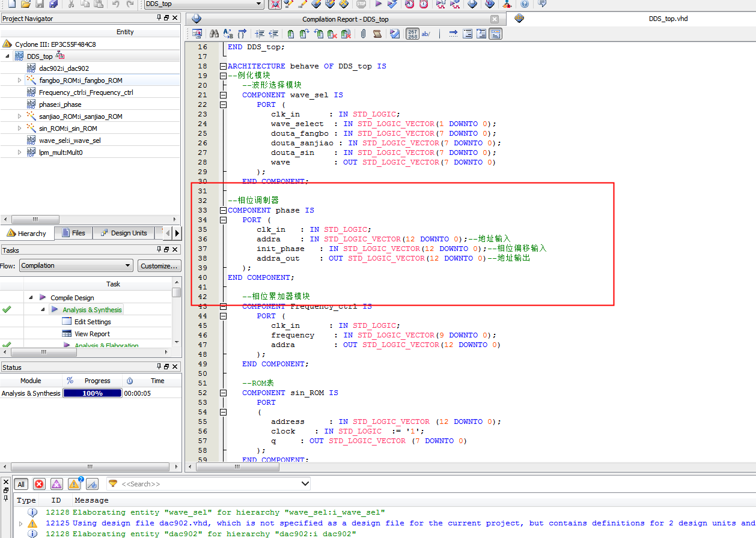Float the Project Navigator panel
Viewport: 756px width, 538px height.
pos(167,18)
